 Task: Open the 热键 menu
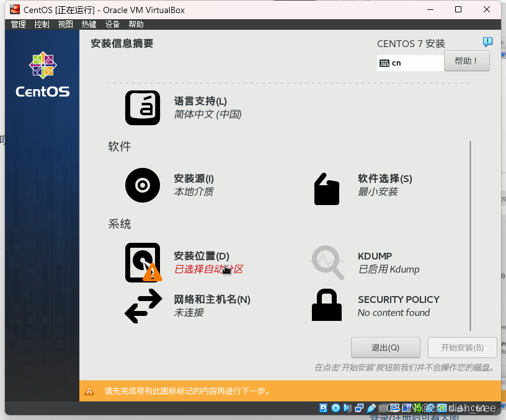89,25
